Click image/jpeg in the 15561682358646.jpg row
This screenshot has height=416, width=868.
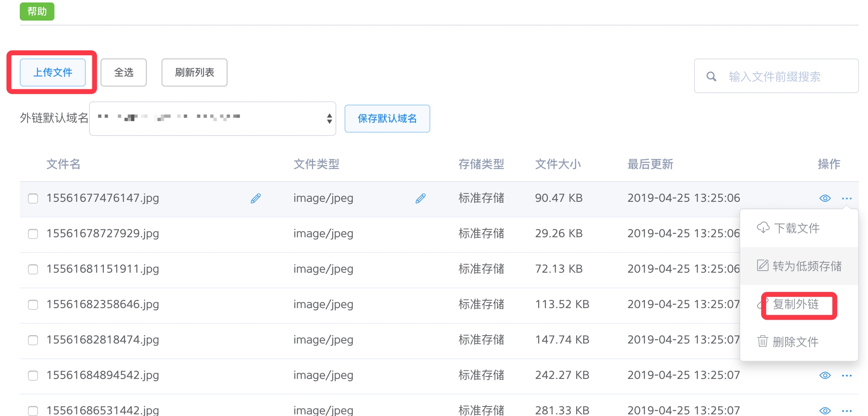324,305
